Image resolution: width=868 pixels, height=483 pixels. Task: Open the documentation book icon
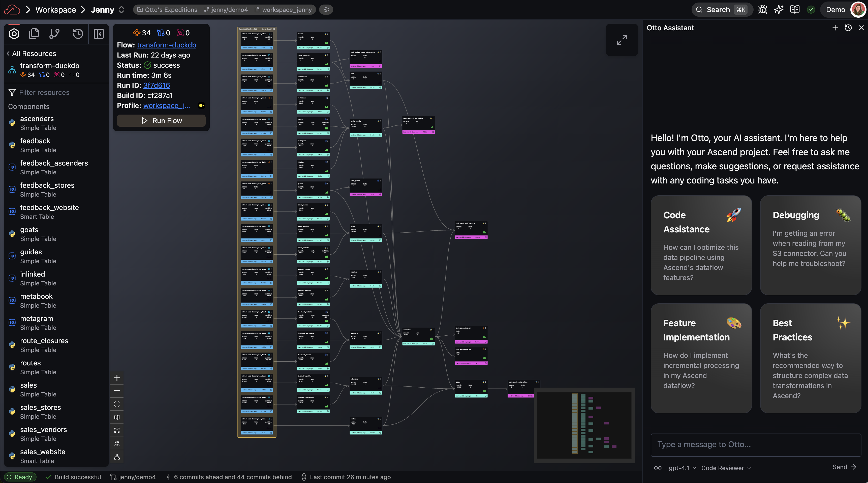[795, 9]
